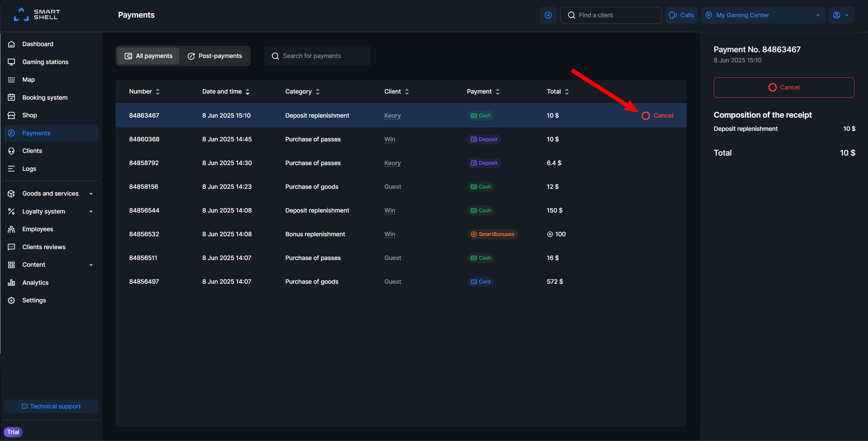
Task: Click the Clients reviews chat icon
Action: click(12, 247)
